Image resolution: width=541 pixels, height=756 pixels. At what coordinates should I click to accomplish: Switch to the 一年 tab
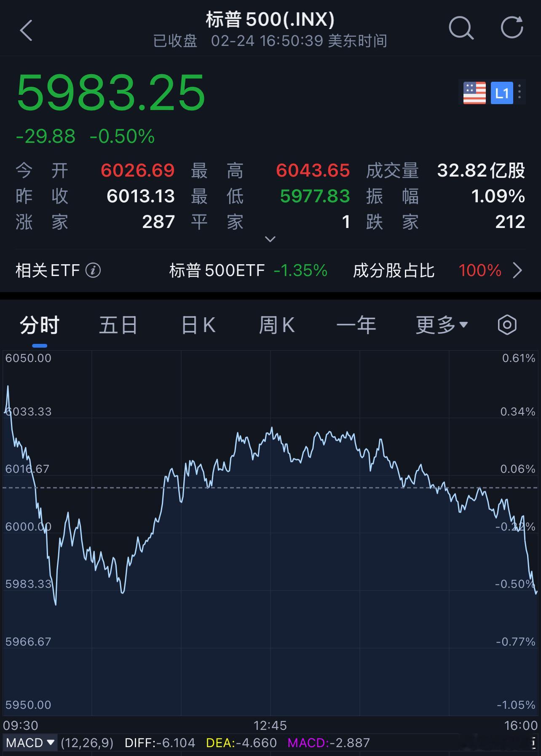(356, 325)
